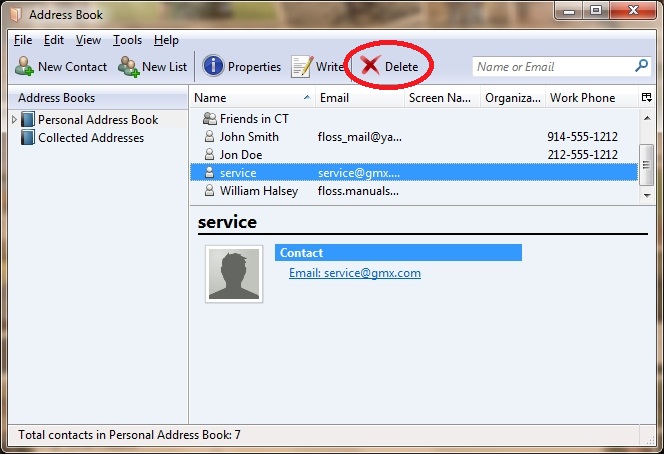Click the floss_mail@ya... email cell
Image resolution: width=664 pixels, height=454 pixels.
pos(360,137)
